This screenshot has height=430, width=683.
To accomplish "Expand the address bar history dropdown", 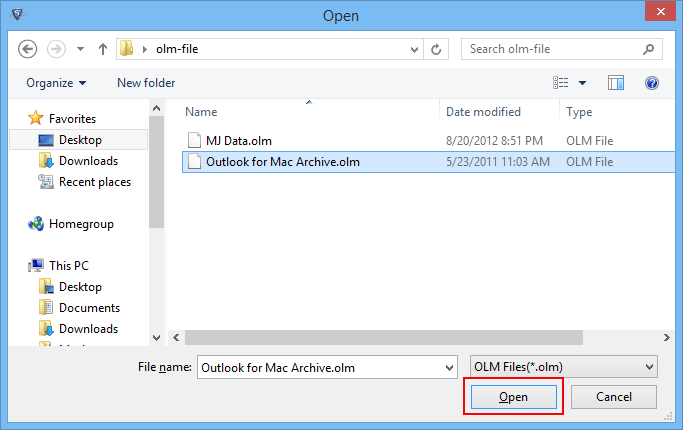I will tap(414, 50).
